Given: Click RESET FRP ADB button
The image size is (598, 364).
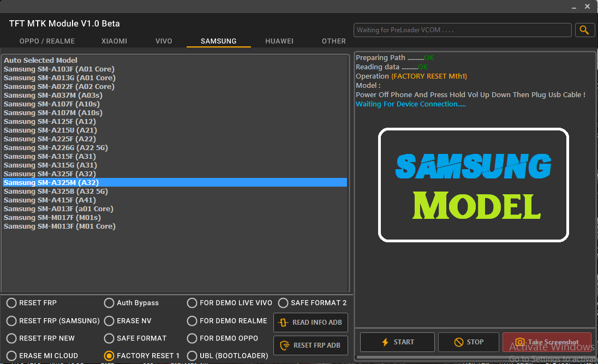Looking at the screenshot, I should tap(310, 345).
